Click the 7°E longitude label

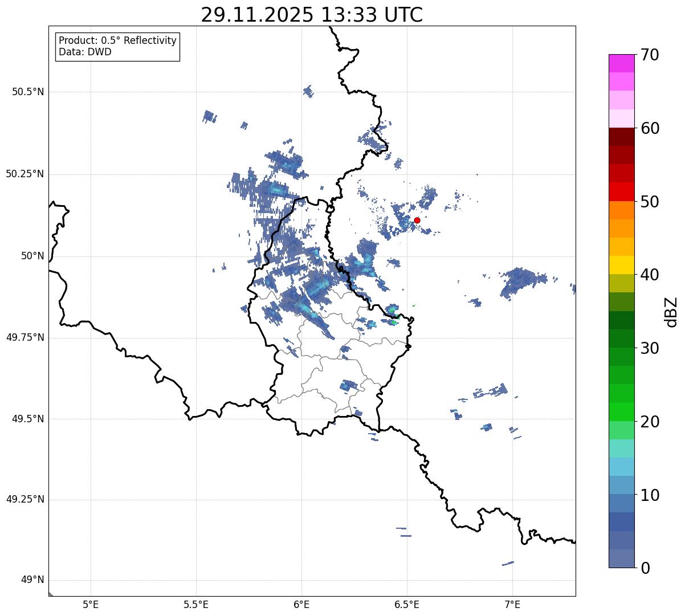(x=512, y=605)
